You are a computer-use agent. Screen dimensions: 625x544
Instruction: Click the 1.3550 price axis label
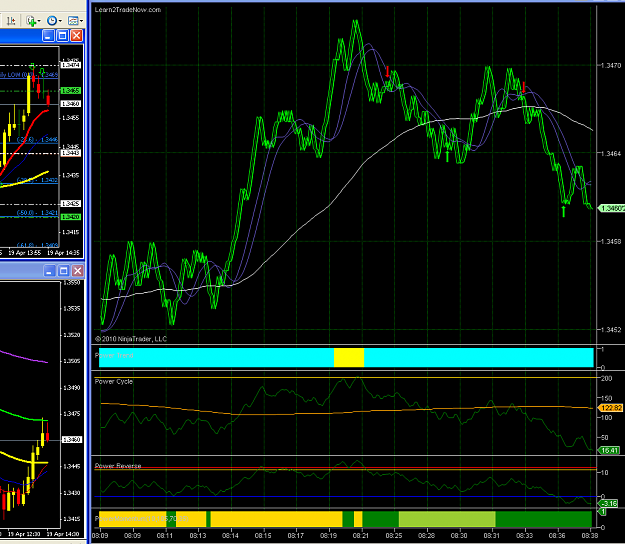click(x=72, y=283)
